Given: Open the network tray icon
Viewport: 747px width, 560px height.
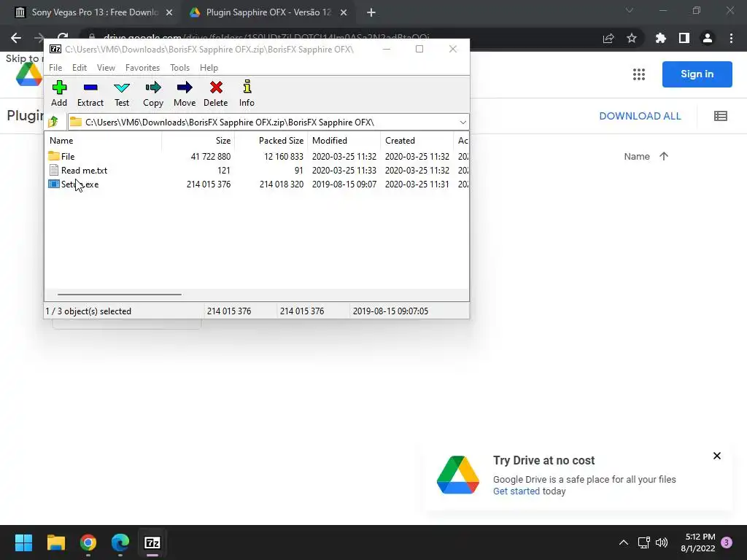Looking at the screenshot, I should coord(643,542).
